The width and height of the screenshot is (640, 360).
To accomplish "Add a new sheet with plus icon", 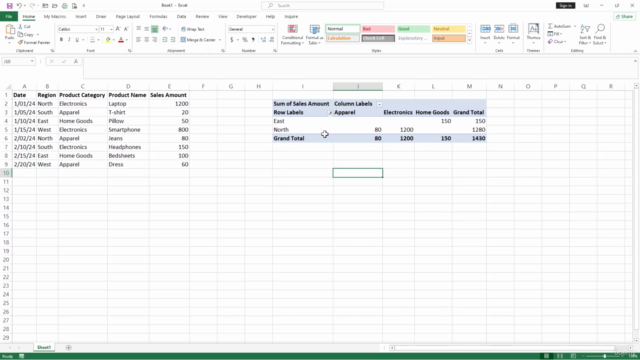I will pyautogui.click(x=69, y=347).
